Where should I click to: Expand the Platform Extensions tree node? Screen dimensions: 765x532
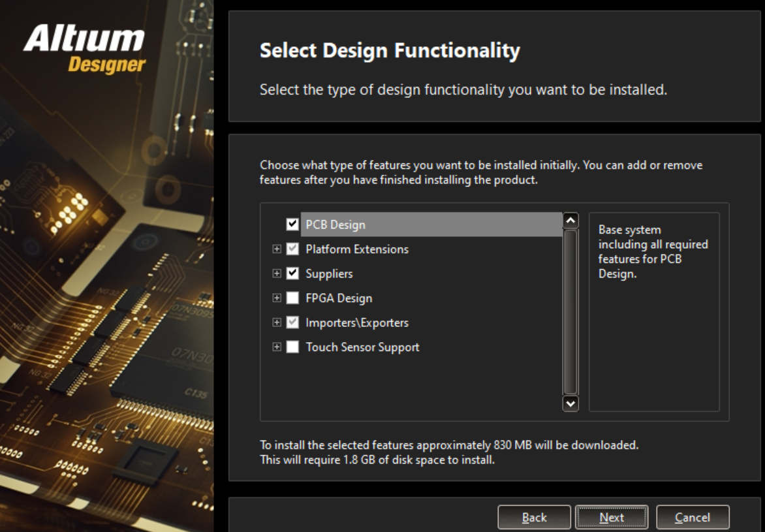(277, 249)
